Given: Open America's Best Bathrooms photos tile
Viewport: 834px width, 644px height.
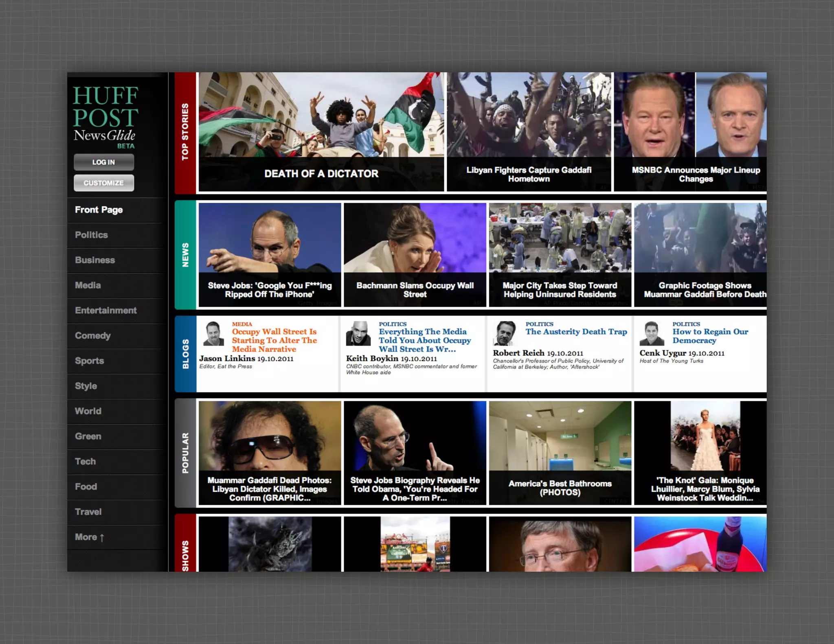Looking at the screenshot, I should pyautogui.click(x=560, y=488).
